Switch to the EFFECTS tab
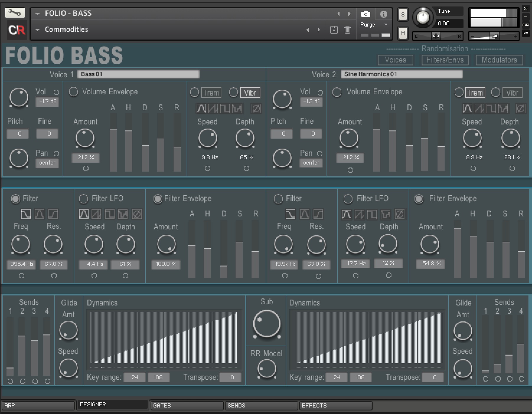The height and width of the screenshot is (414, 532). tap(336, 405)
